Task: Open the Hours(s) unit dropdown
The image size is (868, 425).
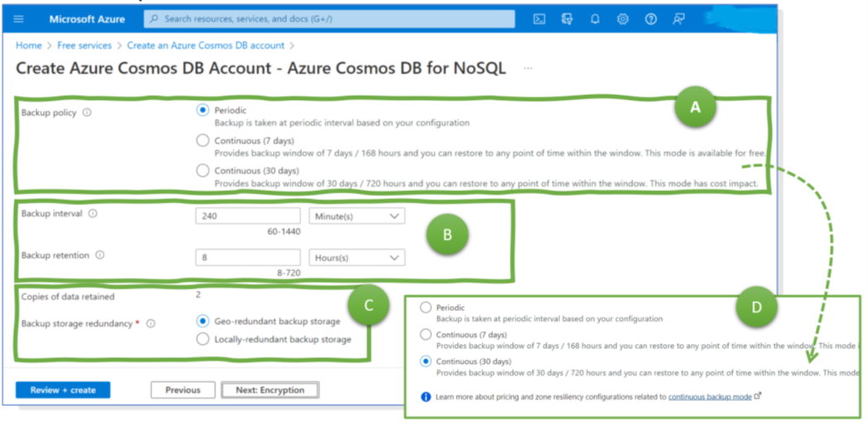Action: pyautogui.click(x=357, y=257)
